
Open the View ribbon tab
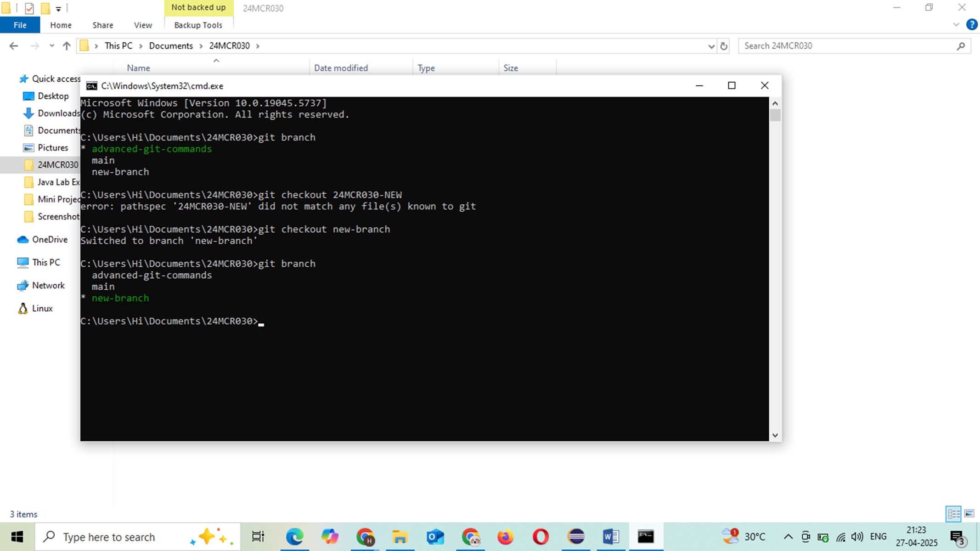(143, 25)
